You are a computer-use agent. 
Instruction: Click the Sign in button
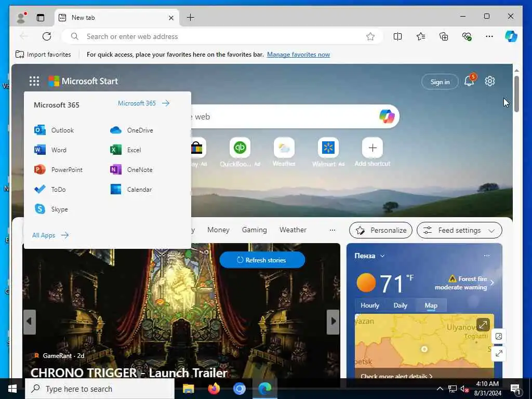tap(440, 82)
